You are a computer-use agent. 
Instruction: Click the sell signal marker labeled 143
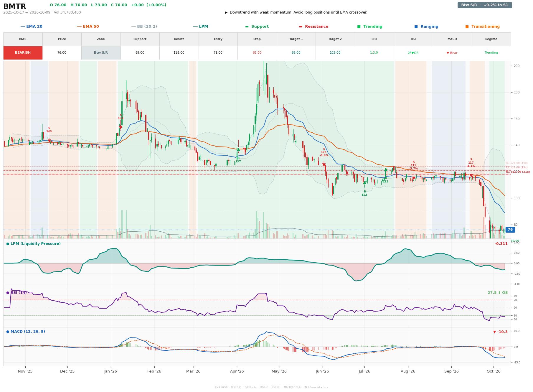49,141
